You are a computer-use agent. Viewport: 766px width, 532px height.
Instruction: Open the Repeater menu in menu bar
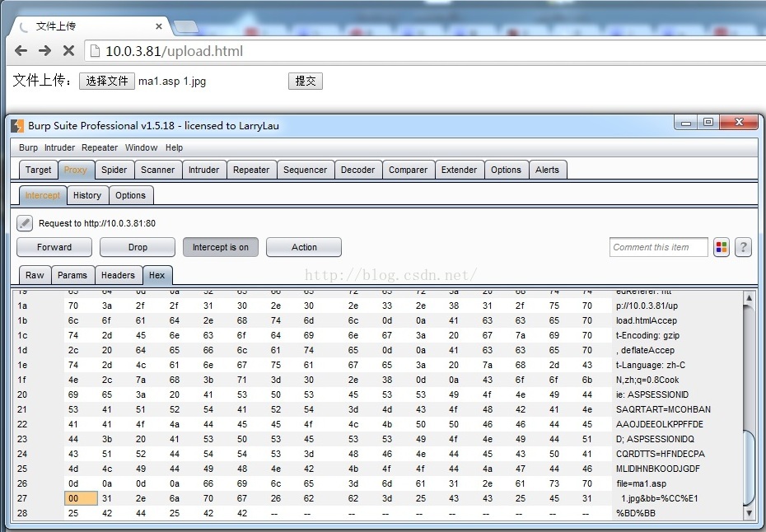pyautogui.click(x=100, y=147)
